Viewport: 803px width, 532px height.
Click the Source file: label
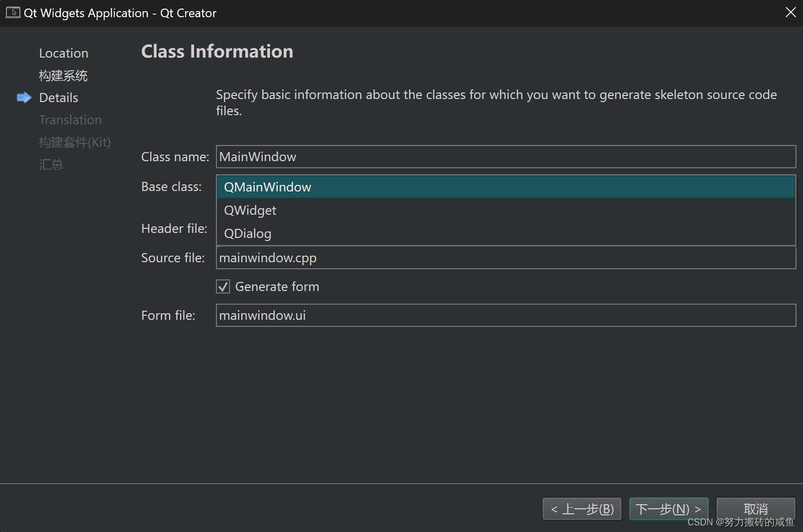173,258
